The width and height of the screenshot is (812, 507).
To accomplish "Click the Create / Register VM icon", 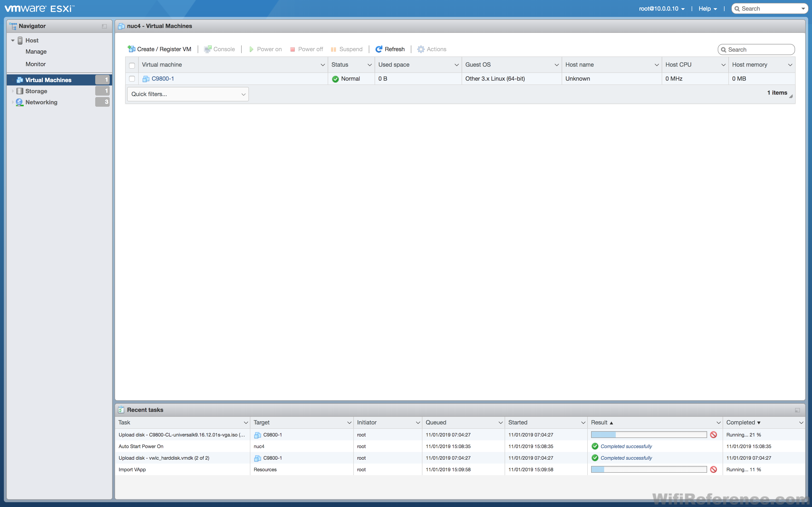I will (x=131, y=49).
